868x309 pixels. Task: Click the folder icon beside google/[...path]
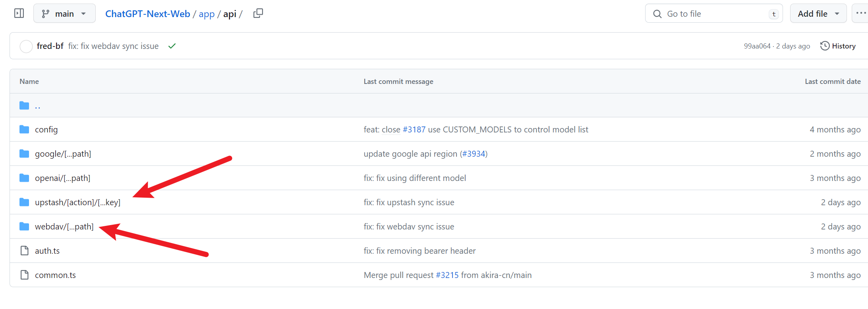[24, 154]
